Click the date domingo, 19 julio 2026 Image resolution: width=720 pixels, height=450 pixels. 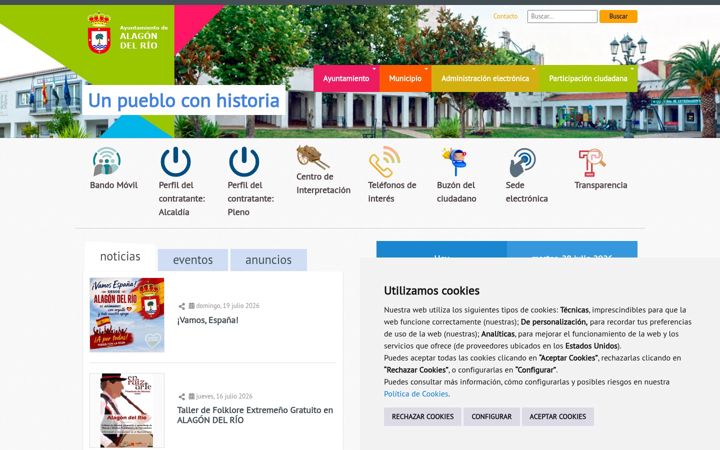pyautogui.click(x=228, y=306)
